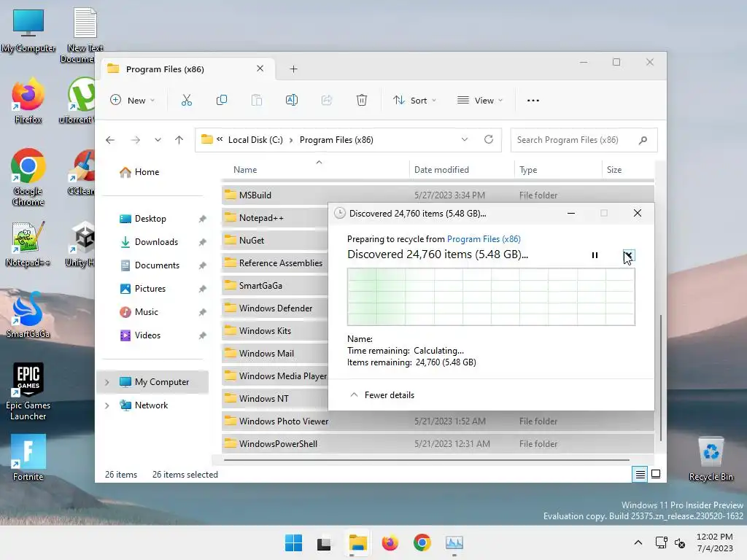The image size is (747, 560).
Task: Click the Cut scissors icon in toolbar
Action: 186,100
